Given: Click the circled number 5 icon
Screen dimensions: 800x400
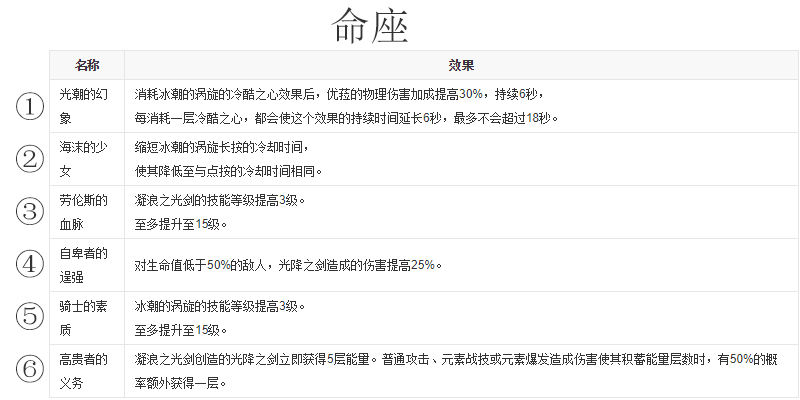Looking at the screenshot, I should pyautogui.click(x=30, y=316).
